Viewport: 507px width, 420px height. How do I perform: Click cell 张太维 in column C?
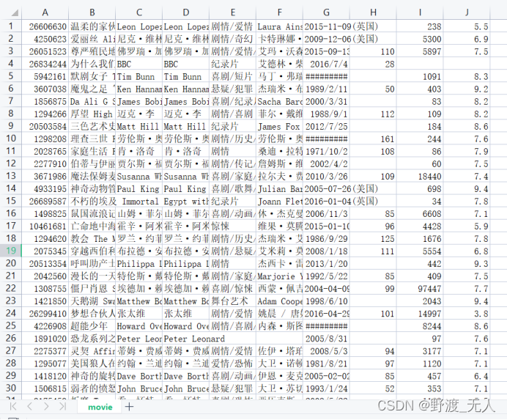tap(138, 314)
